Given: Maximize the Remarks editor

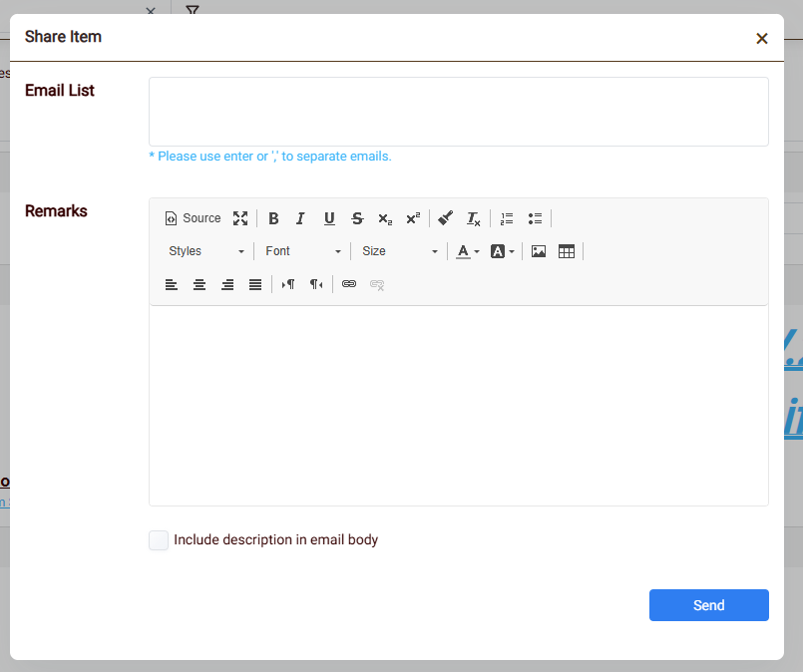Looking at the screenshot, I should pos(240,218).
